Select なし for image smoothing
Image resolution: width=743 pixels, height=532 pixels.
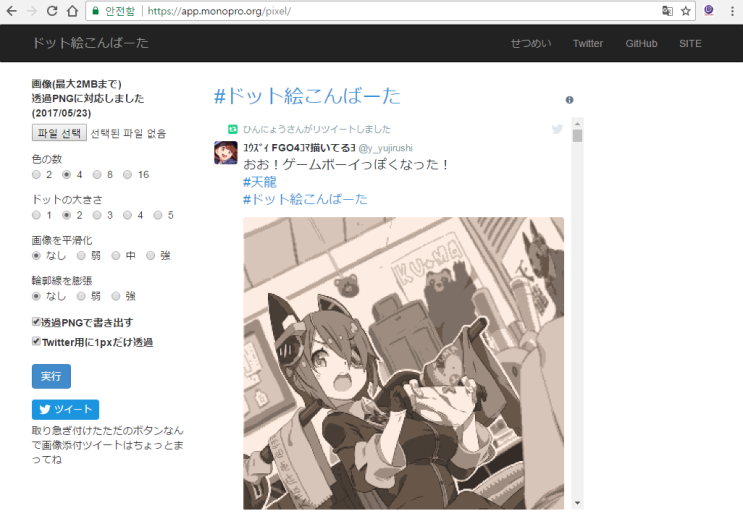click(36, 256)
